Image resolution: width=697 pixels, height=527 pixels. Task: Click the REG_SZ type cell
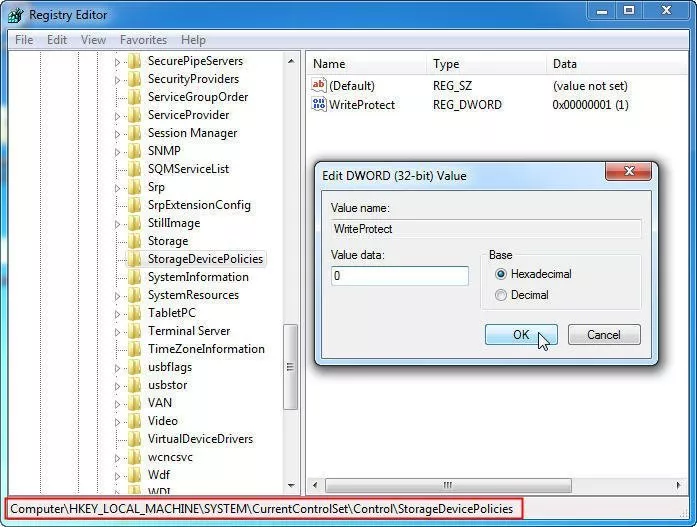[453, 86]
